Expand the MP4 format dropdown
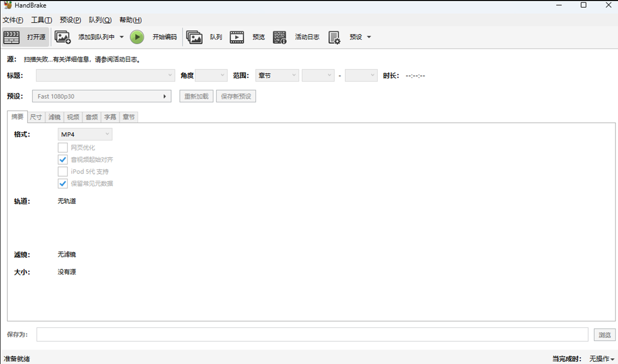The image size is (618, 364). 85,134
